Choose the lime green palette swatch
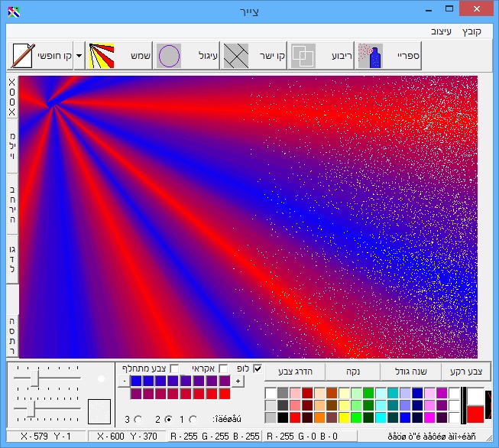The image size is (499, 448). pos(356,417)
